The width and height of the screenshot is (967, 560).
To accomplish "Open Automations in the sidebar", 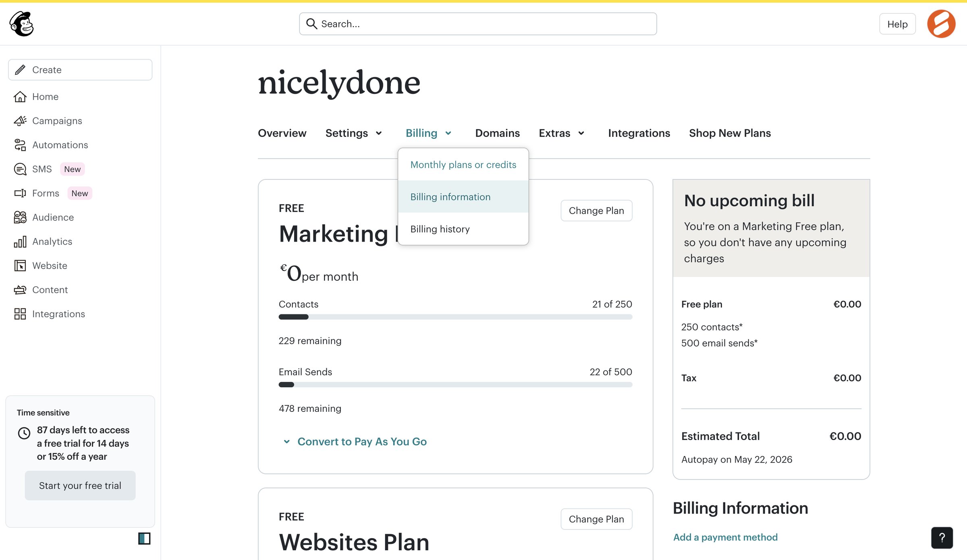I will pos(60,145).
